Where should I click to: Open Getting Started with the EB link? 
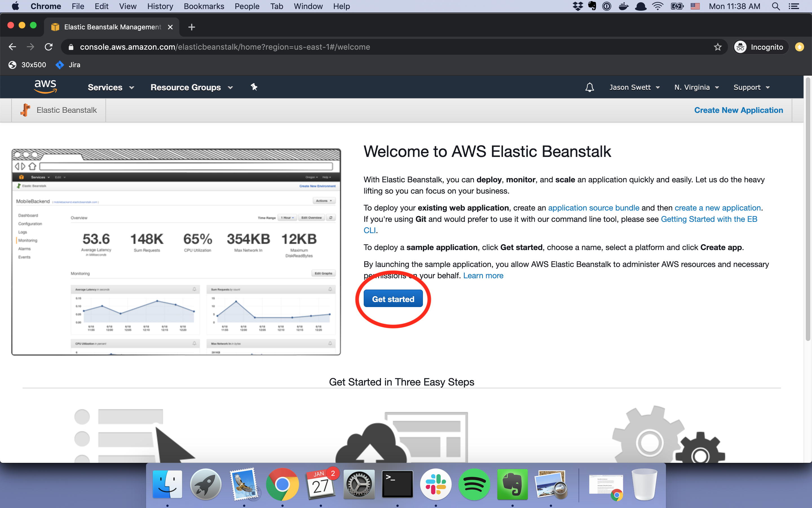click(709, 219)
